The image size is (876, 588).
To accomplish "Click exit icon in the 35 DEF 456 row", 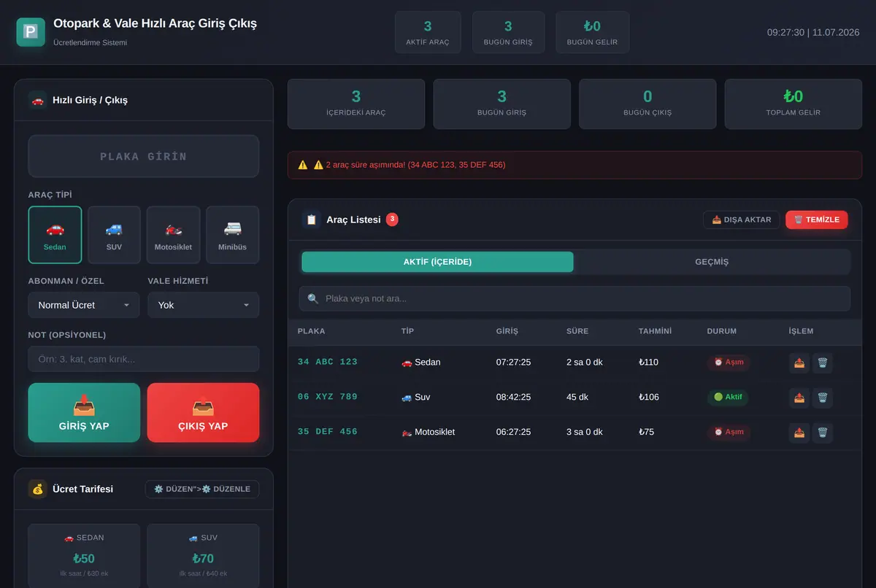I will click(x=799, y=433).
